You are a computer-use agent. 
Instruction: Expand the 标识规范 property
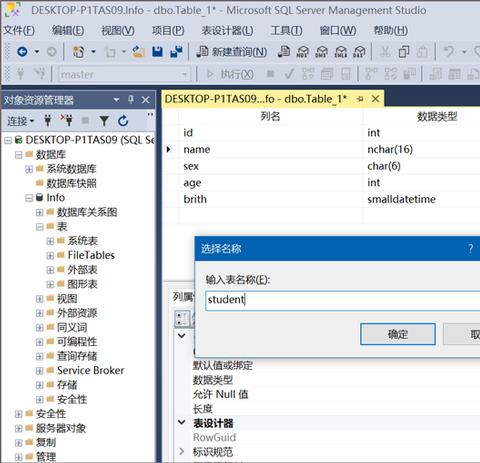182,452
